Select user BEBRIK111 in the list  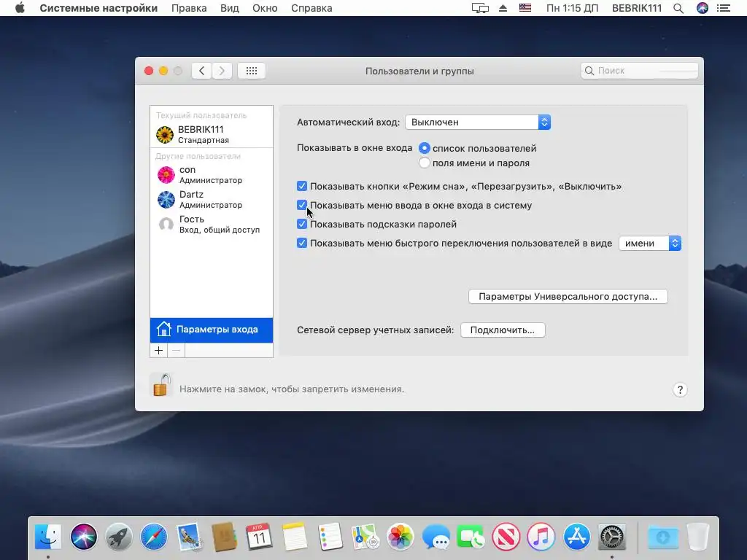coord(212,134)
